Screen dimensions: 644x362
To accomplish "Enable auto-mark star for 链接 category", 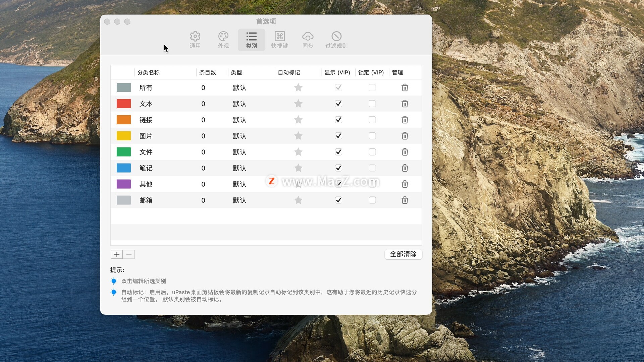I will point(298,120).
